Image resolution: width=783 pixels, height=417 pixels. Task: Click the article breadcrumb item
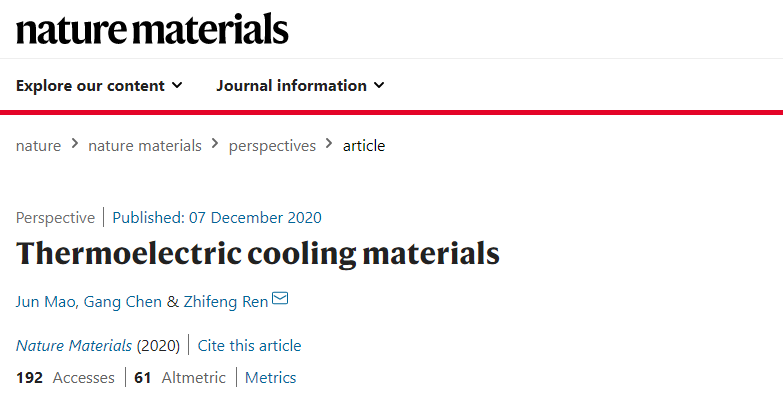[x=364, y=146]
